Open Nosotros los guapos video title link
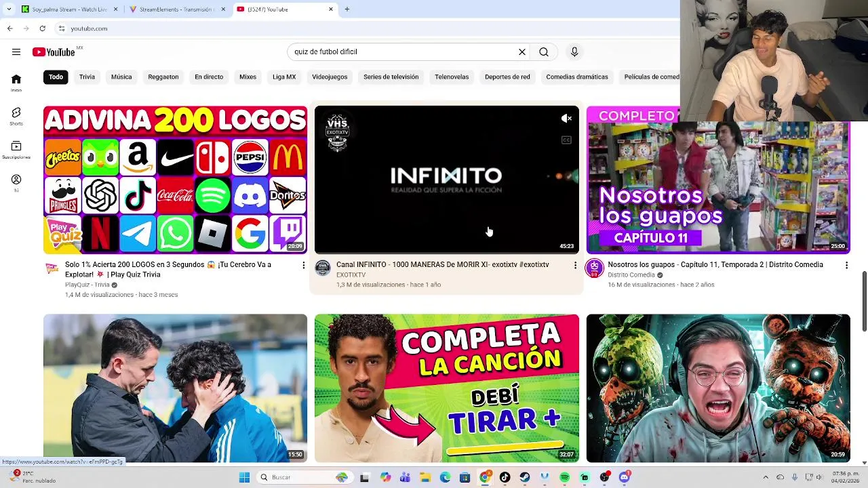This screenshot has height=488, width=868. [x=715, y=265]
